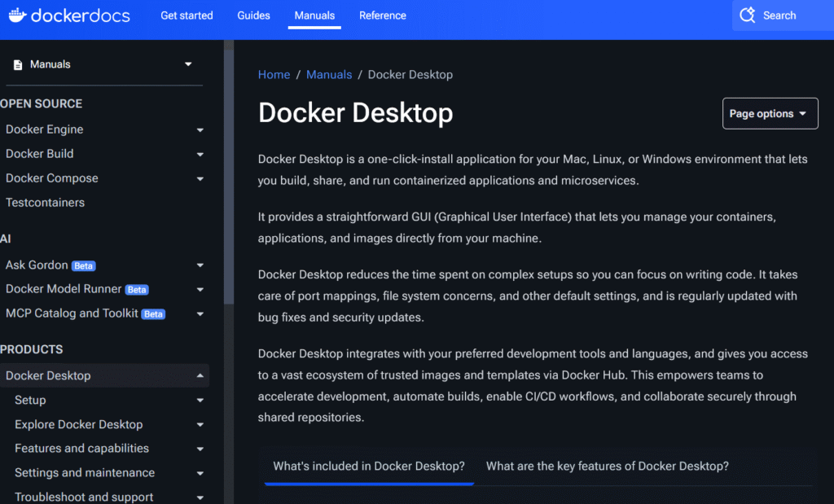Select the Manuals top navigation tab
Screen dimensions: 834x504
pyautogui.click(x=314, y=15)
